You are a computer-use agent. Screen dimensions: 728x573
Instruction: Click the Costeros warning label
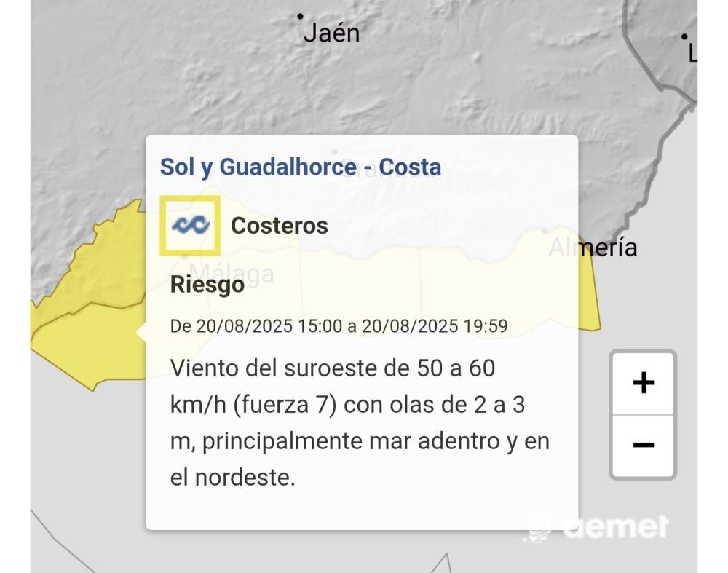pos(279,226)
